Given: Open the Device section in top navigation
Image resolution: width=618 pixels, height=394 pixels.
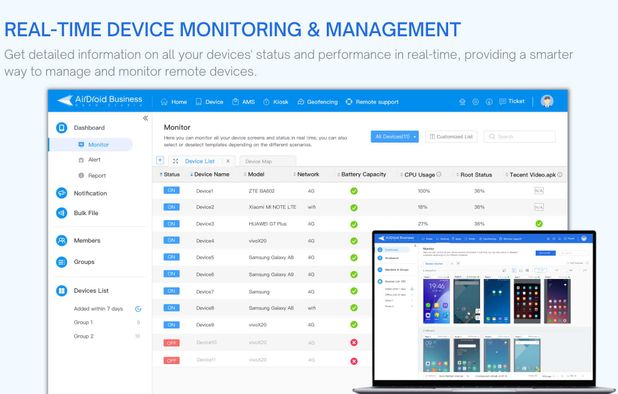Looking at the screenshot, I should point(209,102).
